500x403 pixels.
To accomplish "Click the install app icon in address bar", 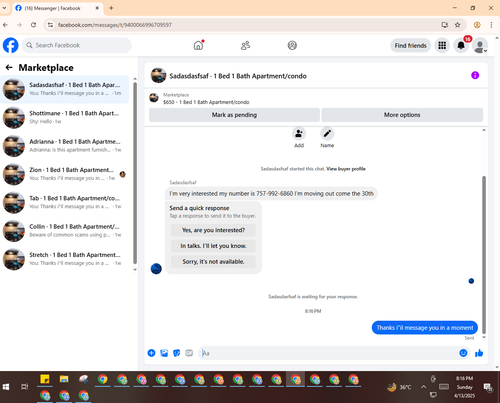I will click(444, 25).
